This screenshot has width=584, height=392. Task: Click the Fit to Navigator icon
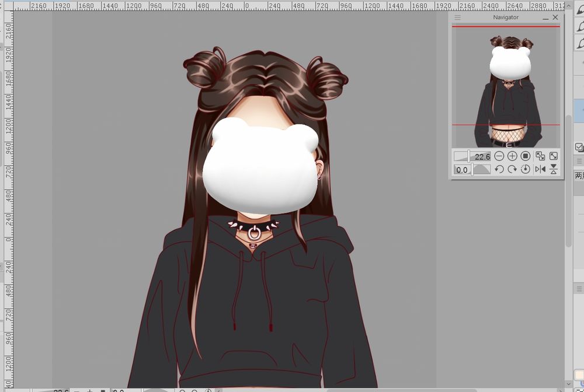[x=540, y=156]
